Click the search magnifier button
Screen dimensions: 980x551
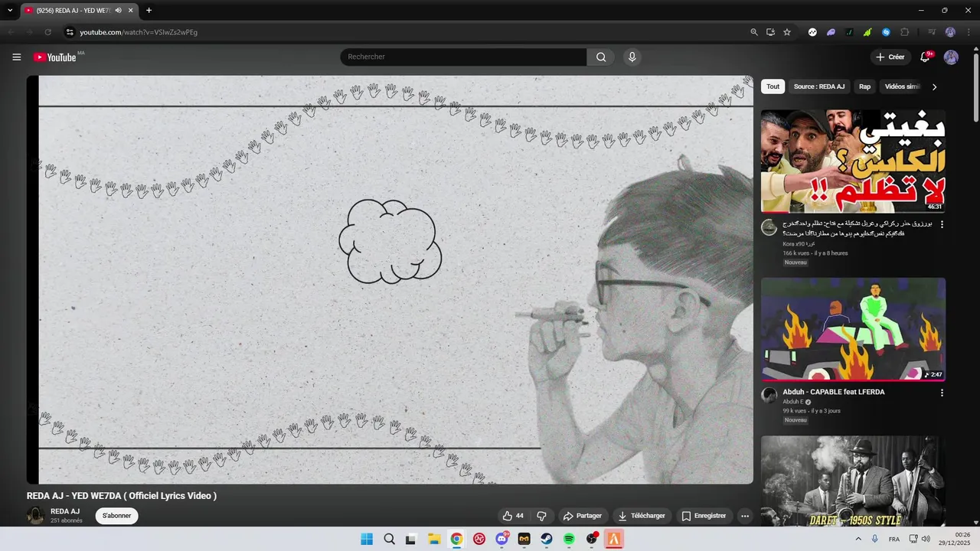pos(601,57)
